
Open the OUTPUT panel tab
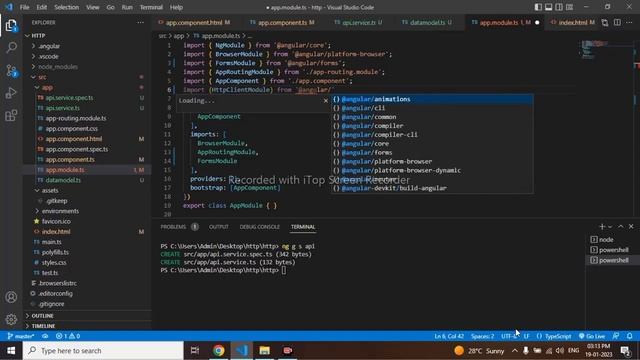pyautogui.click(x=219, y=227)
